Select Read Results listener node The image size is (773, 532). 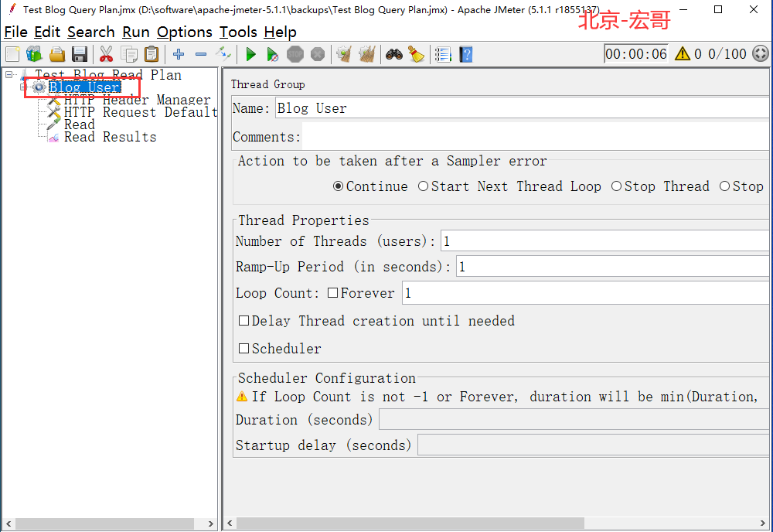(x=110, y=137)
